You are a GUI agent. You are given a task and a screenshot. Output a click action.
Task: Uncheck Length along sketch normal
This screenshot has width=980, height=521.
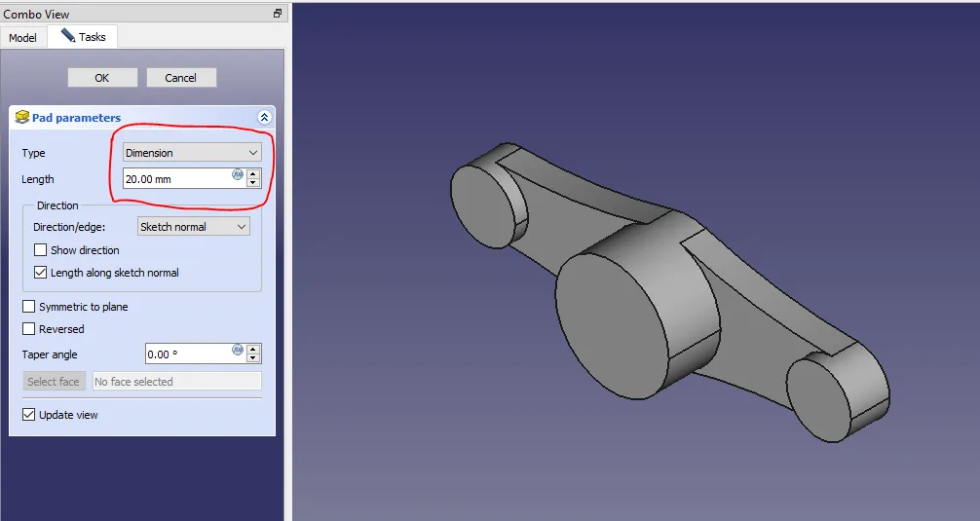41,273
